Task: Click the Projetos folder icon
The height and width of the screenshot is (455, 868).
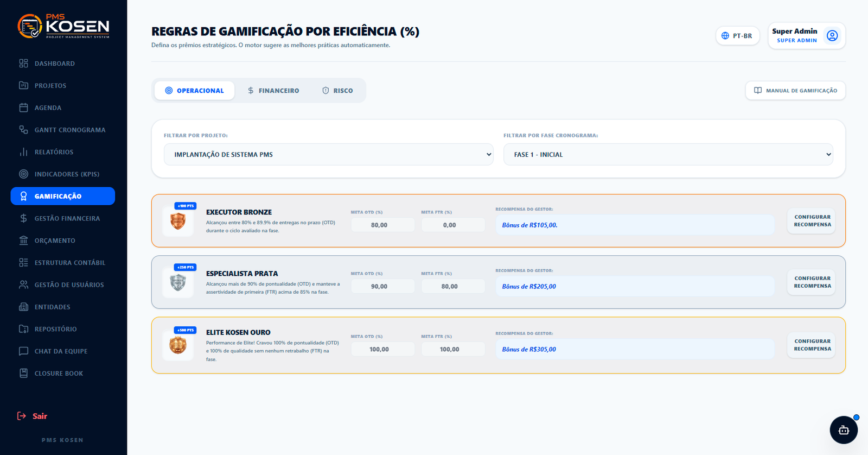Action: pyautogui.click(x=23, y=85)
